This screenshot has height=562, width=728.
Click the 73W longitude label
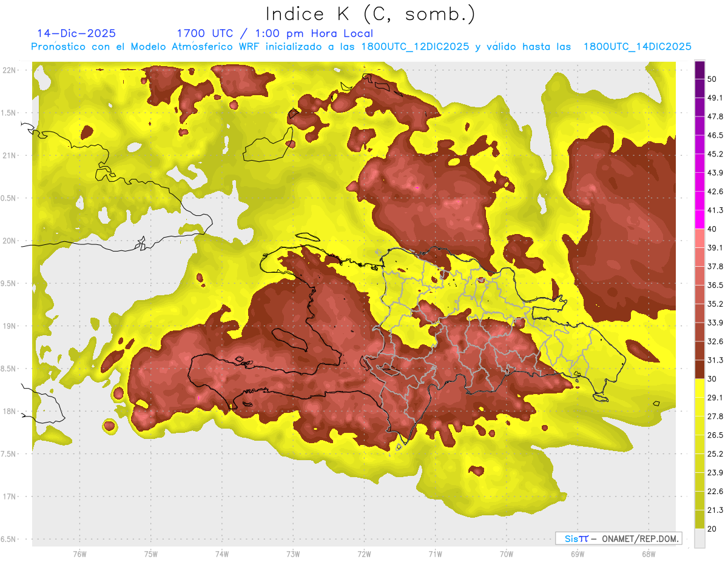click(293, 554)
